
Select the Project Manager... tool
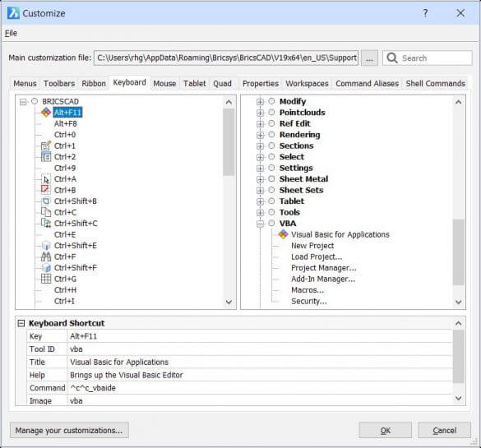[324, 268]
